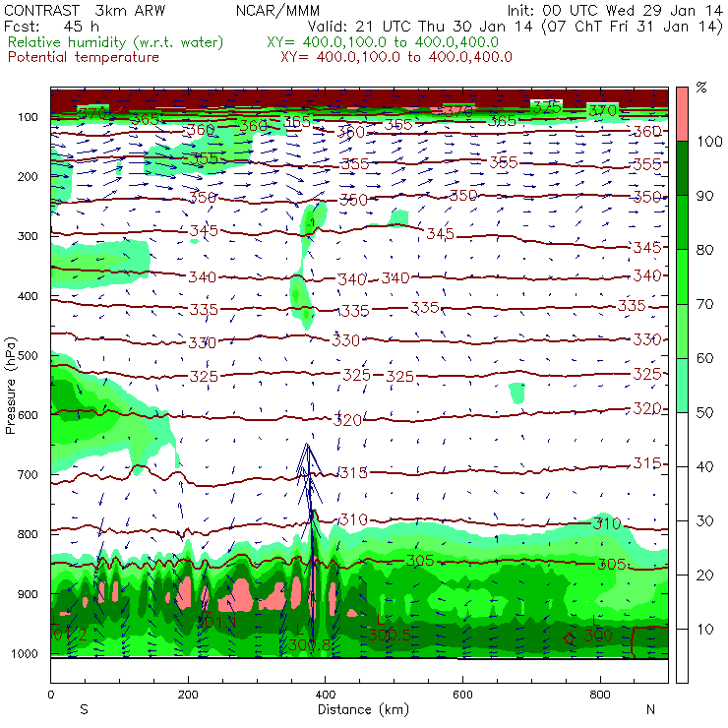Click the "30" colorbar tick label
Viewport: 728px width, 728px height.
[705, 521]
